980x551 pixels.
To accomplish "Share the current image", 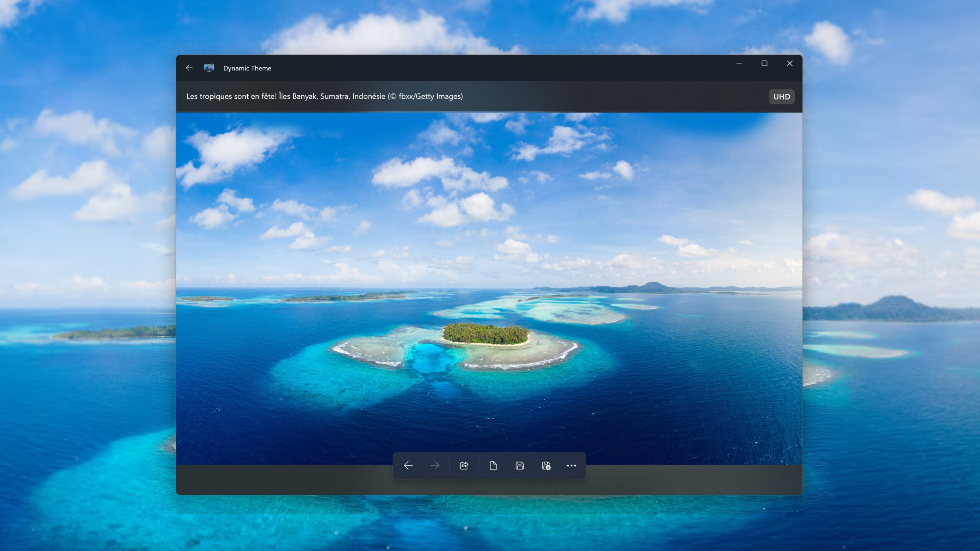I will 464,466.
